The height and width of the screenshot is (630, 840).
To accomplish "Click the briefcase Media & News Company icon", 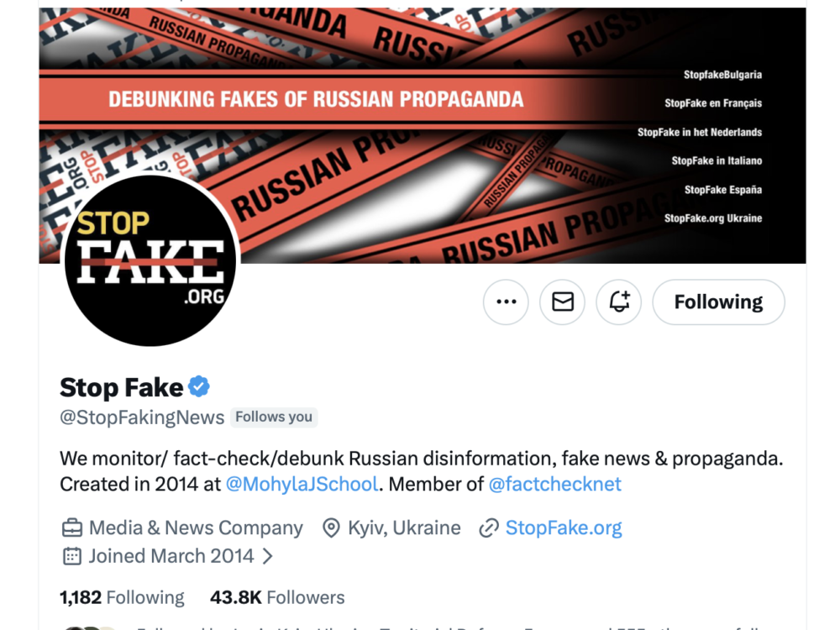I will [x=72, y=528].
